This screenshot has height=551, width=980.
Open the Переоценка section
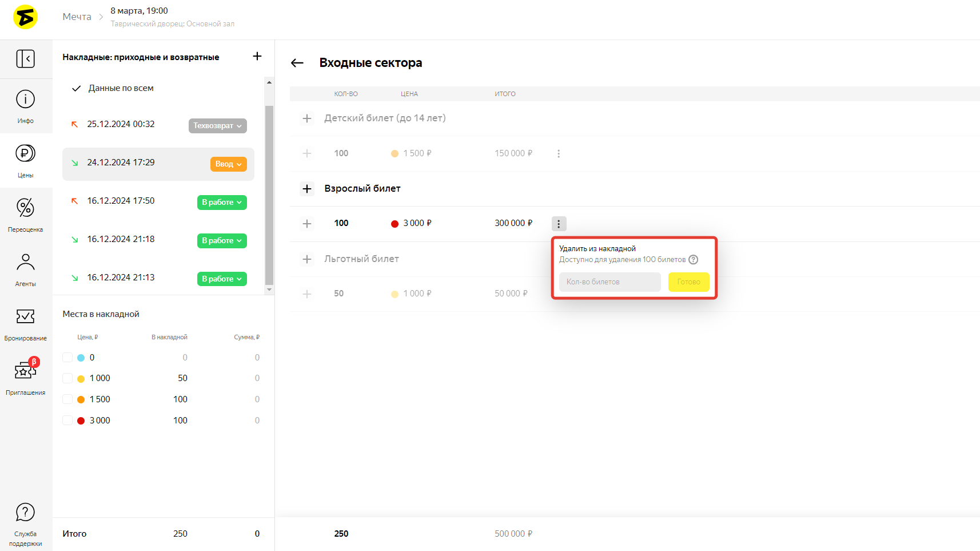25,215
